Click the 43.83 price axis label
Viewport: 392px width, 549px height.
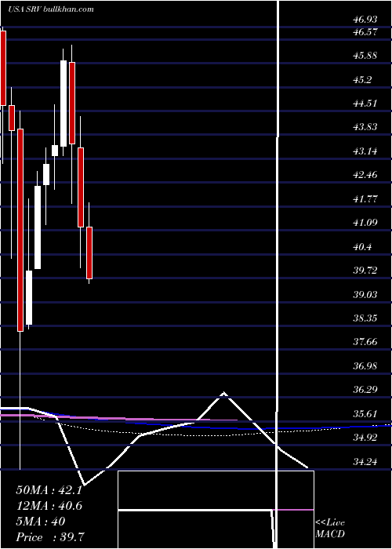(365, 127)
